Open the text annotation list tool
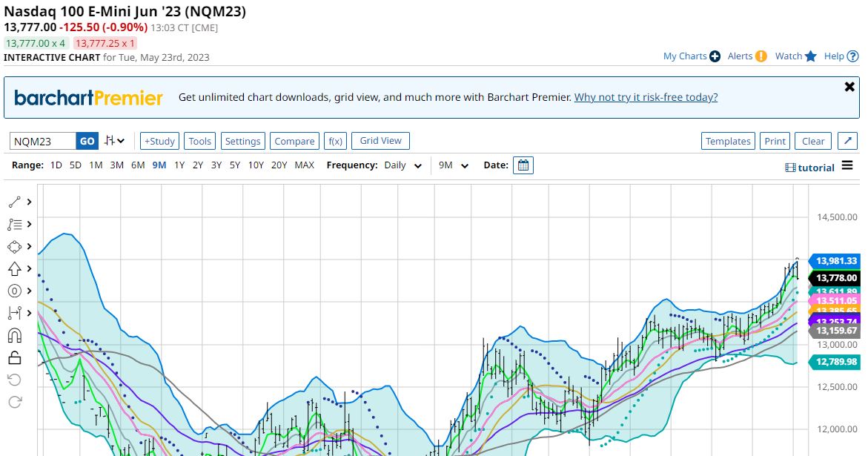 [14, 224]
